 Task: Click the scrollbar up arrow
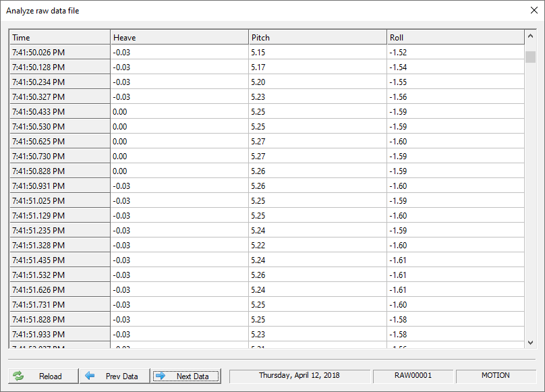(530, 36)
